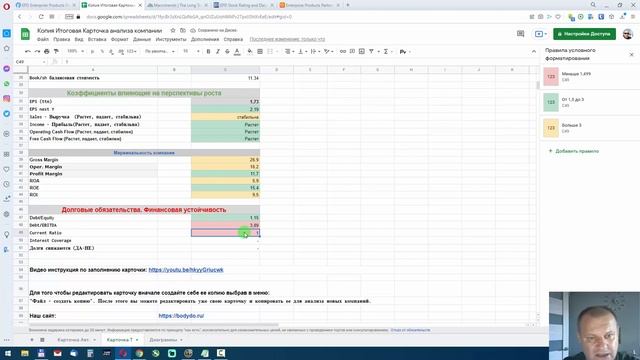This screenshot has height=360, width=640.
Task: Click the Insert link icon
Action: [x=343, y=51]
